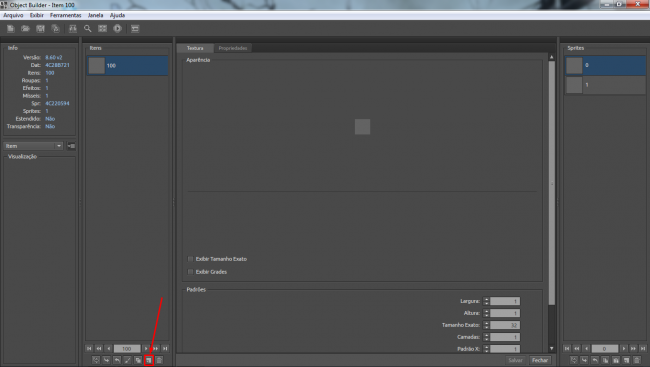Jump to first sprite in Sprites panel
This screenshot has width=650, height=367.
(x=567, y=349)
